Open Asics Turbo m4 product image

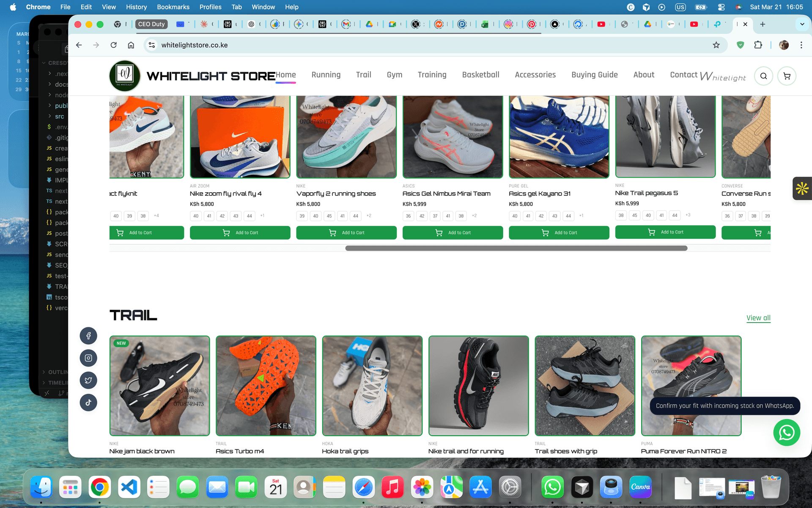tap(266, 386)
